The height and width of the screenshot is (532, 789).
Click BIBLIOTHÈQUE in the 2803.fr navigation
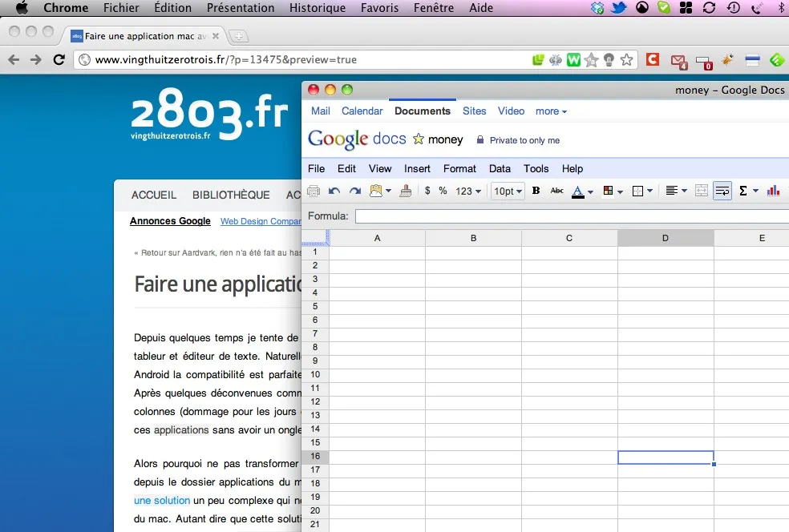[231, 195]
